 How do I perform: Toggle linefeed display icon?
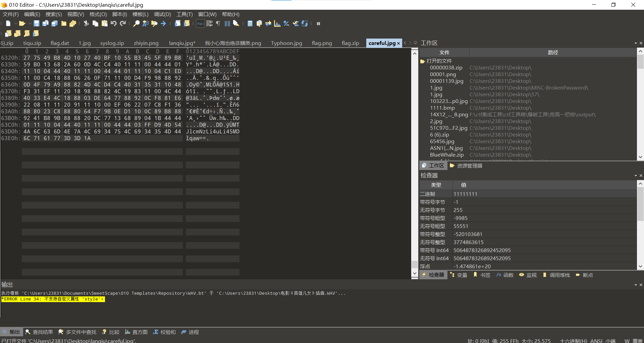click(209, 23)
